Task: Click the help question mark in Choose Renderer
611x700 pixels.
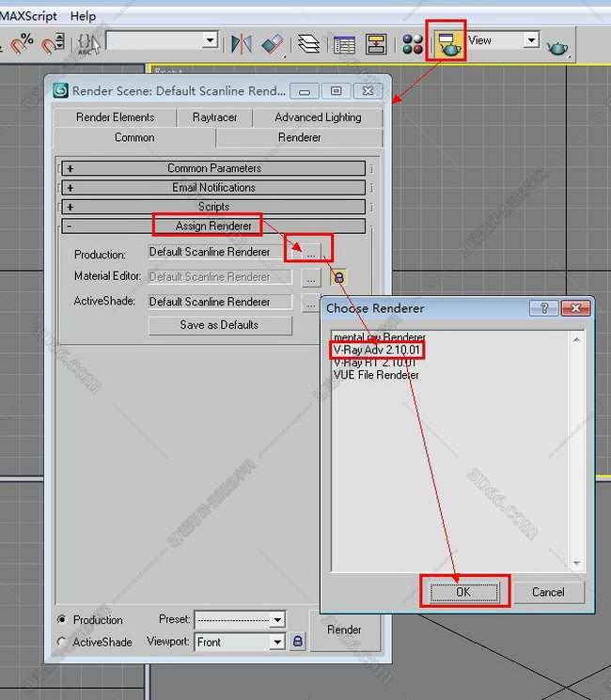Action: [x=543, y=308]
